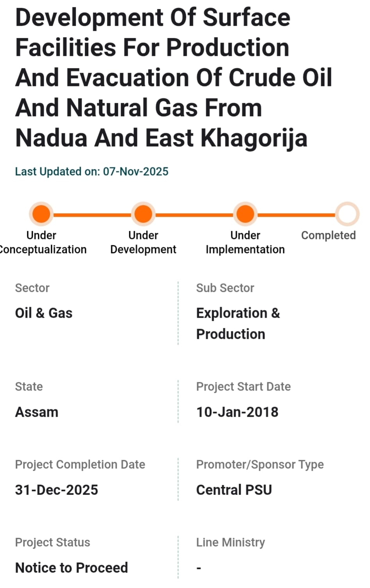Select the Under Implementation stage label
370x588 pixels.
point(245,242)
